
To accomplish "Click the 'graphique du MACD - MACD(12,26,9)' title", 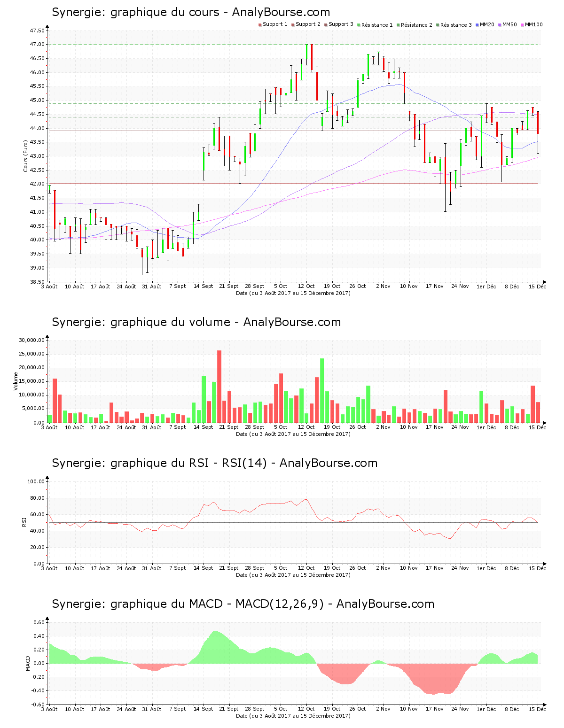I will 243,604.
